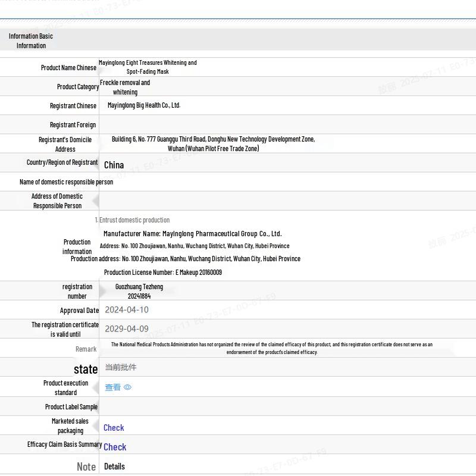476x476 pixels.
Task: Click the state field showing 当前批件
Action: [120, 367]
